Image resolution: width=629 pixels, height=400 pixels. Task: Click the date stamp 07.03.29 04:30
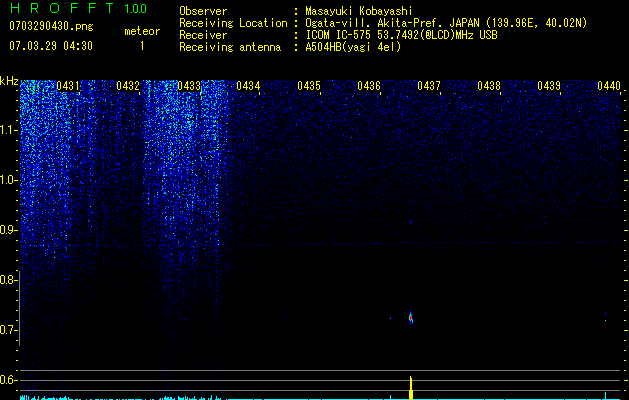coord(51,46)
